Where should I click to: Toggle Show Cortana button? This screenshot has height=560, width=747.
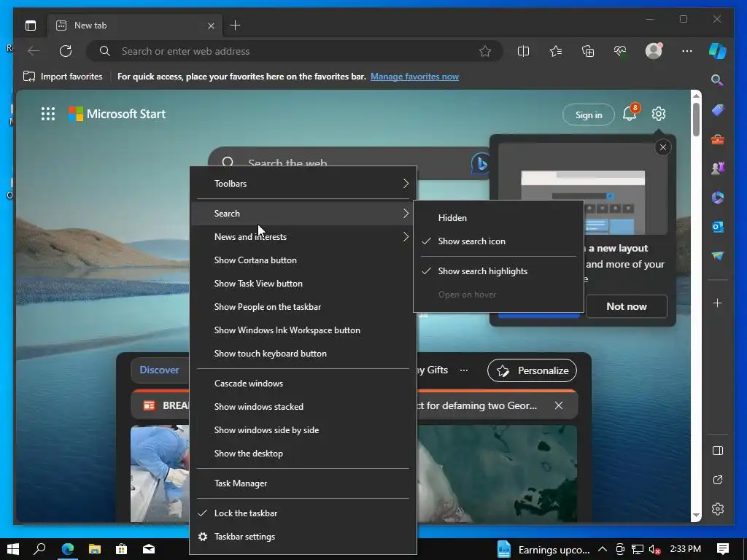[303, 260]
